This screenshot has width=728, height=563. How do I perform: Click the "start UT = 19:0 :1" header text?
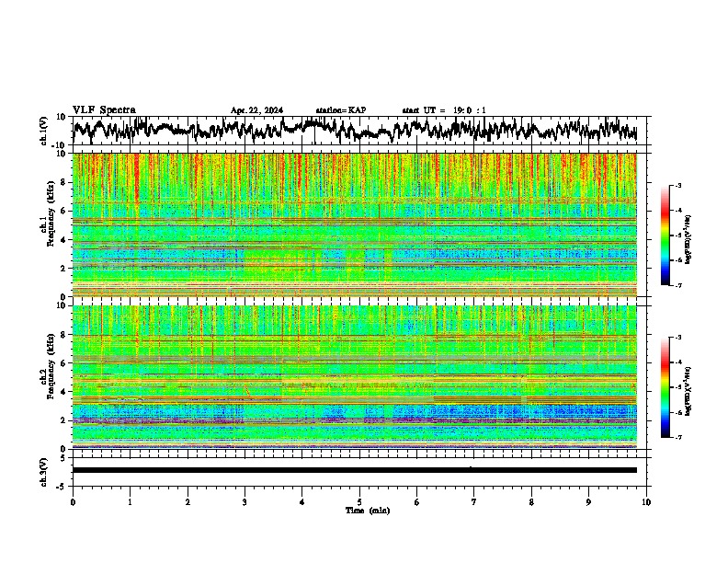(444, 110)
